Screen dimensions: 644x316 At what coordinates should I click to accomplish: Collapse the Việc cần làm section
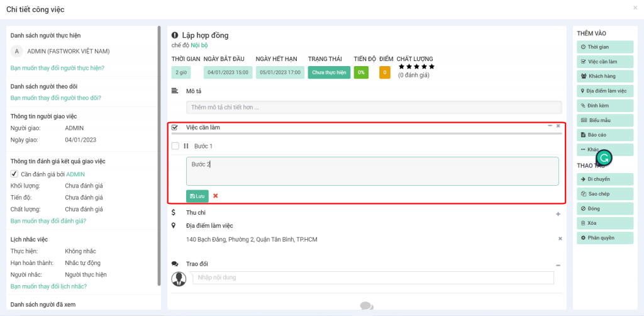point(550,126)
